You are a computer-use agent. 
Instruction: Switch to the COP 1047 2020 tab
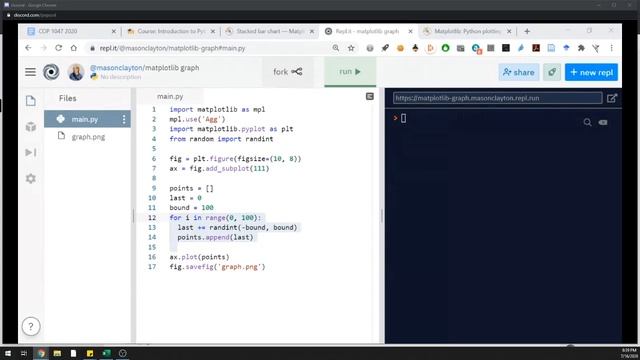tap(58, 31)
